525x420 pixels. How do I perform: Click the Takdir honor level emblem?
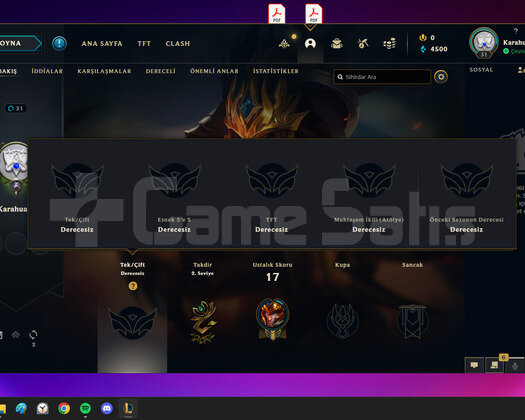click(x=203, y=322)
